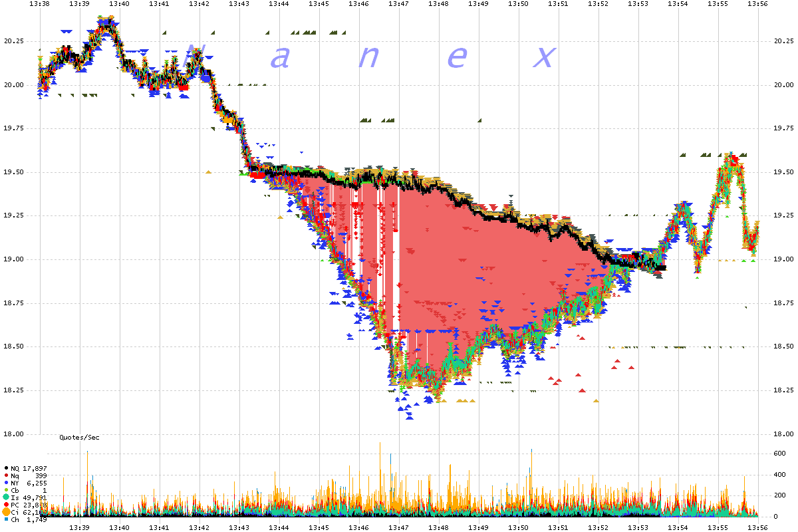Image resolution: width=798 pixels, height=532 pixels.
Task: Click the light green Cb legend dot
Action: (6, 490)
